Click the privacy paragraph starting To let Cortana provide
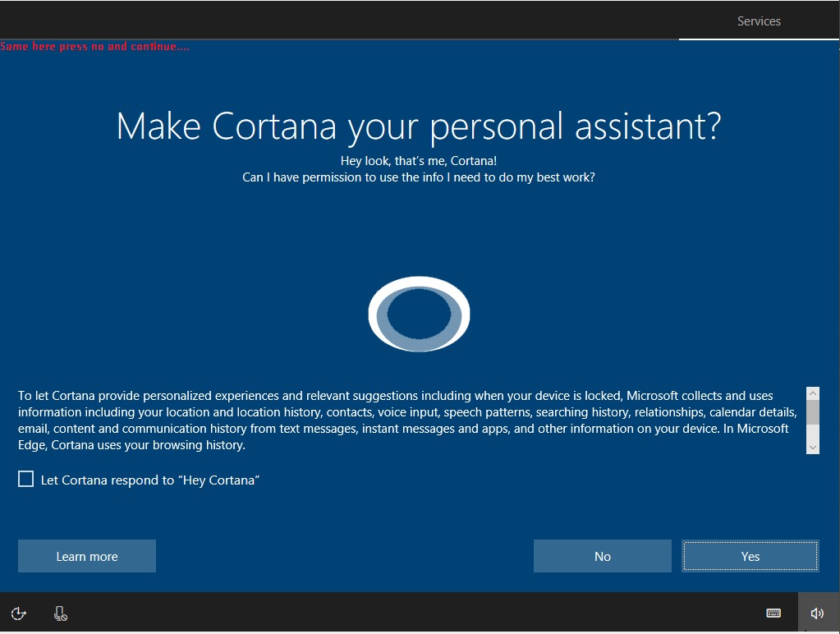This screenshot has height=634, width=840. pyautogui.click(x=407, y=420)
